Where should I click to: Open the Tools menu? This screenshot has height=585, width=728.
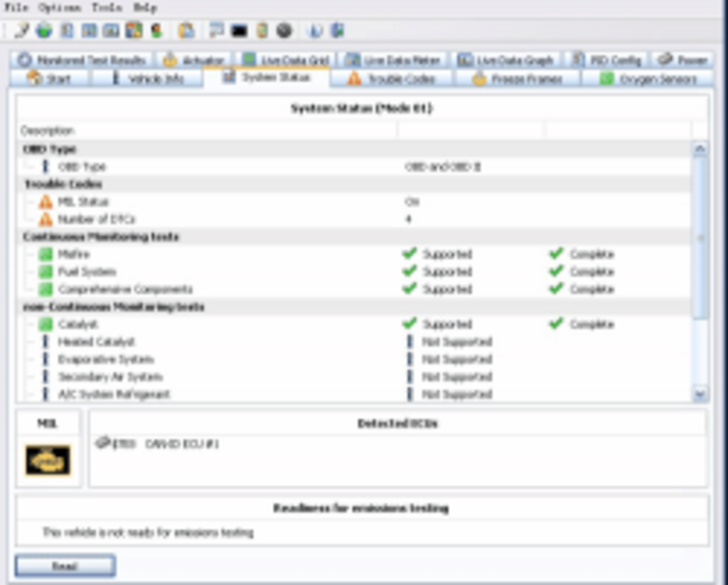point(107,8)
